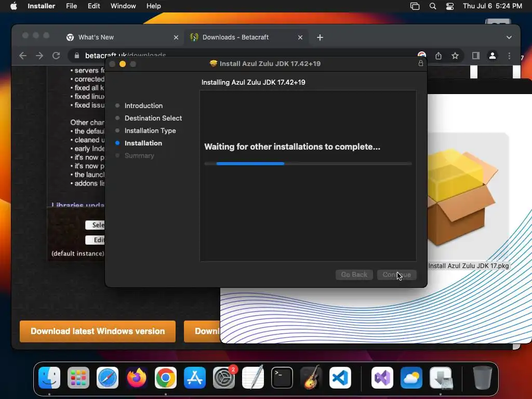The width and height of the screenshot is (532, 399).
Task: Click the Continue button
Action: pos(396,274)
